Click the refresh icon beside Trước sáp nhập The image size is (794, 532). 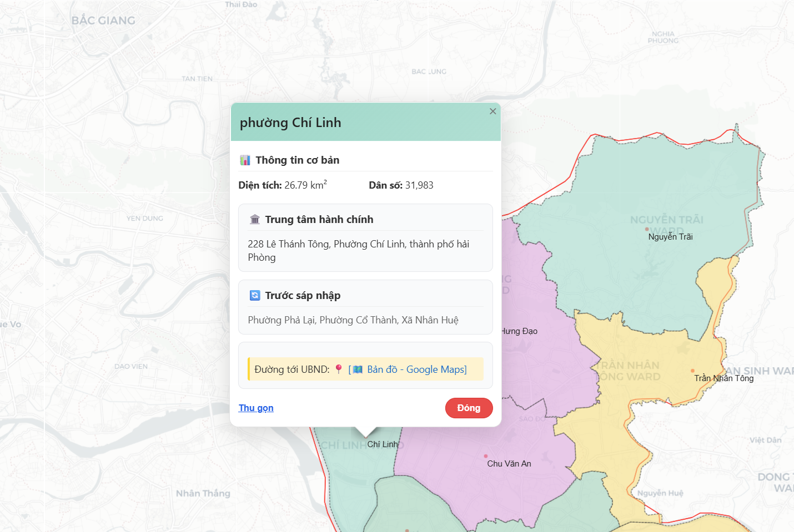[255, 296]
